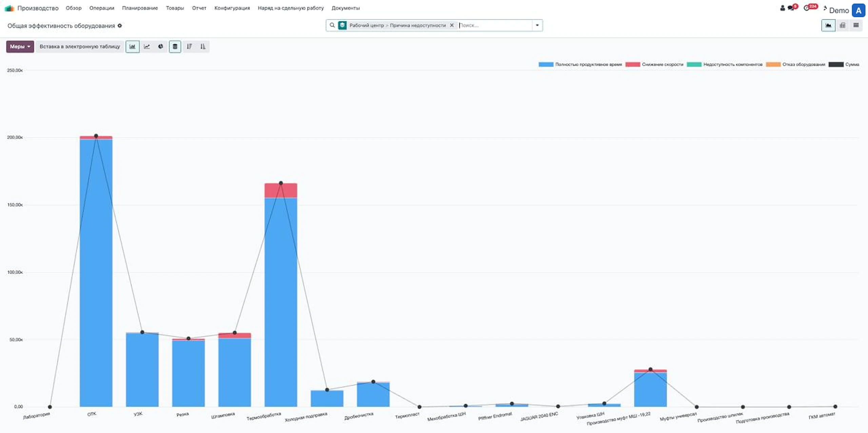868x433 pixels.
Task: Switch to bar chart mode
Action: point(132,46)
